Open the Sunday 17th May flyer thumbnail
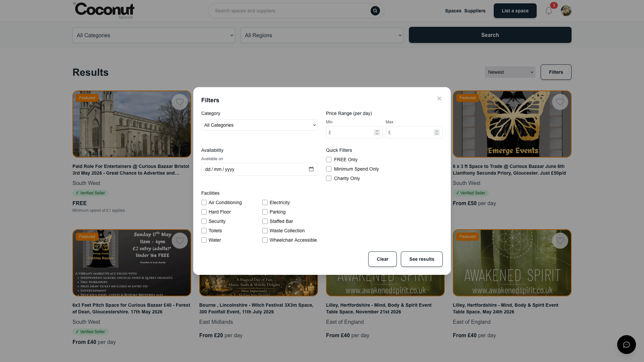 tap(132, 263)
